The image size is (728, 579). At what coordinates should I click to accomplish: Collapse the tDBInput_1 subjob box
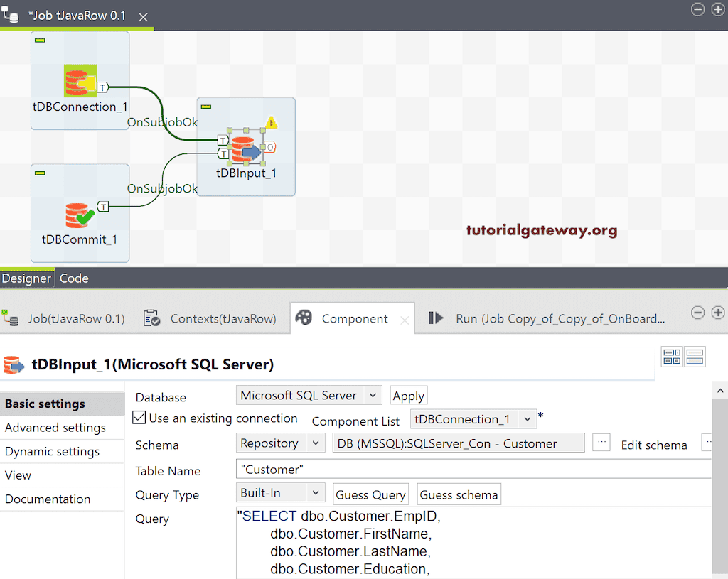206,107
